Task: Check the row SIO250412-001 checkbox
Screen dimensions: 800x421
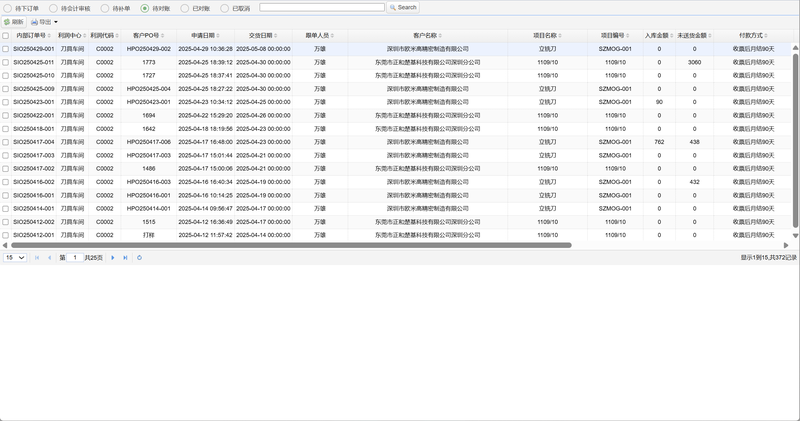Action: coord(6,235)
